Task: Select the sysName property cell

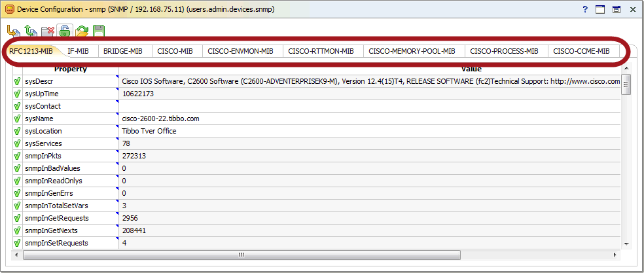Action: pyautogui.click(x=70, y=118)
